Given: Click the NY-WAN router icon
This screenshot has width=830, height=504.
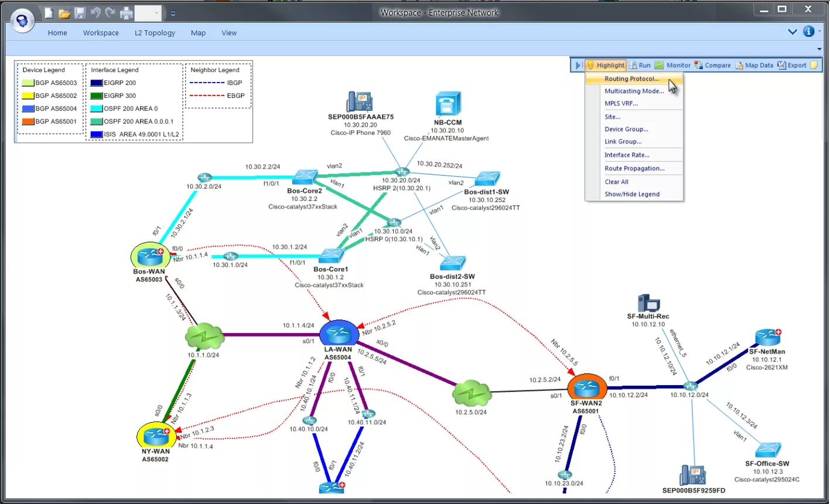Looking at the screenshot, I should click(x=156, y=436).
